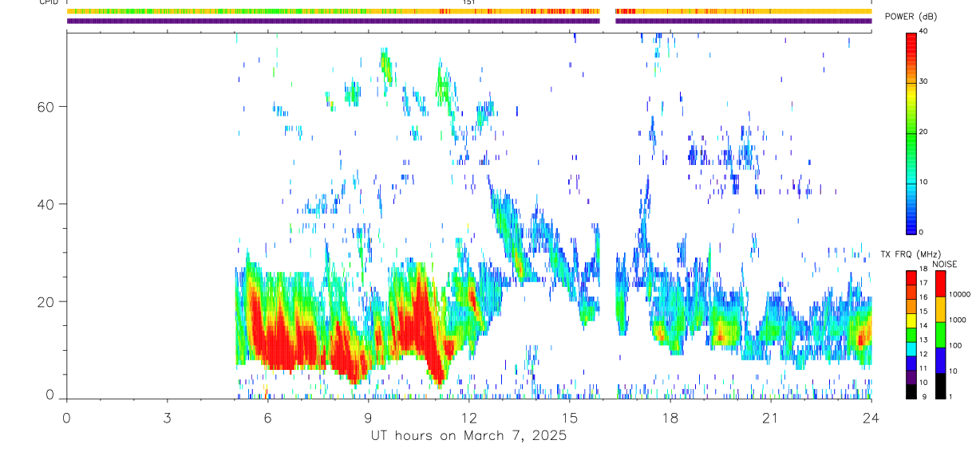
Task: Click the POWER (dB) legend title
Action: tap(911, 17)
